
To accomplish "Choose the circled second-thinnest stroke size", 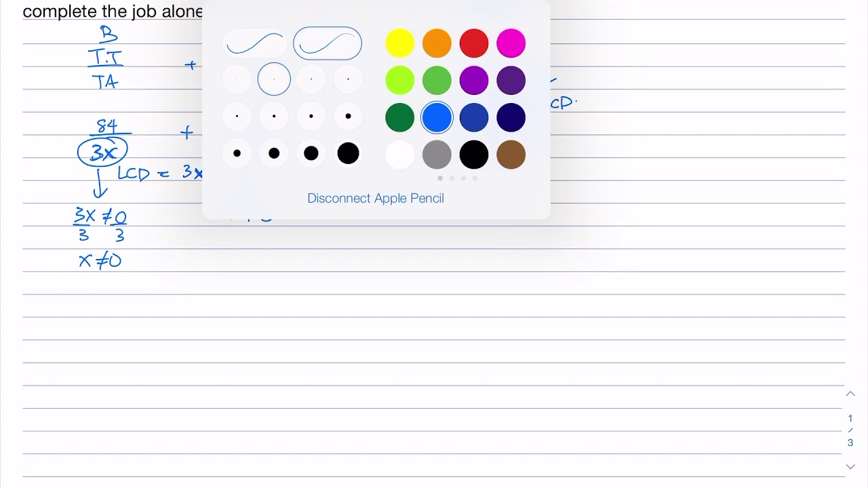I will click(x=274, y=79).
